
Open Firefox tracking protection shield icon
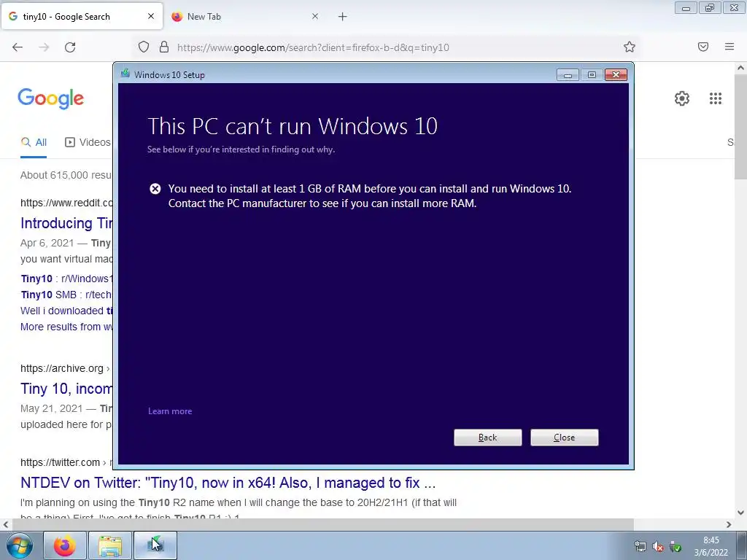pyautogui.click(x=144, y=47)
